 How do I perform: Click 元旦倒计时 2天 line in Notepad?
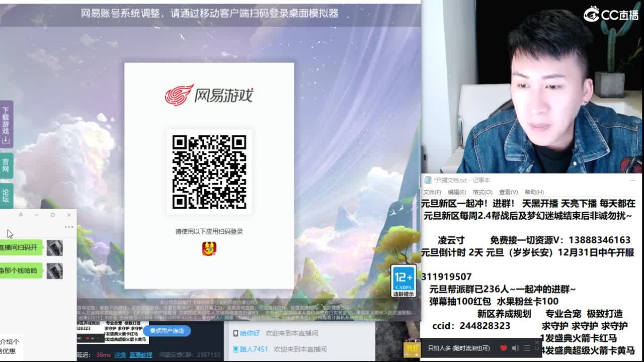[528, 252]
